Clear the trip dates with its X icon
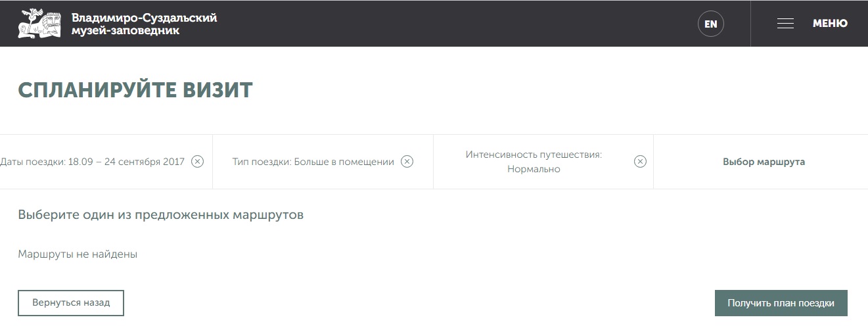 click(197, 162)
